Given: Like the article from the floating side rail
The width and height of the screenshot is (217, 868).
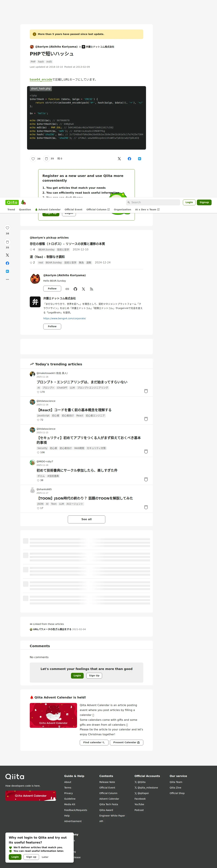Looking at the screenshot, I should pyautogui.click(x=7, y=228).
